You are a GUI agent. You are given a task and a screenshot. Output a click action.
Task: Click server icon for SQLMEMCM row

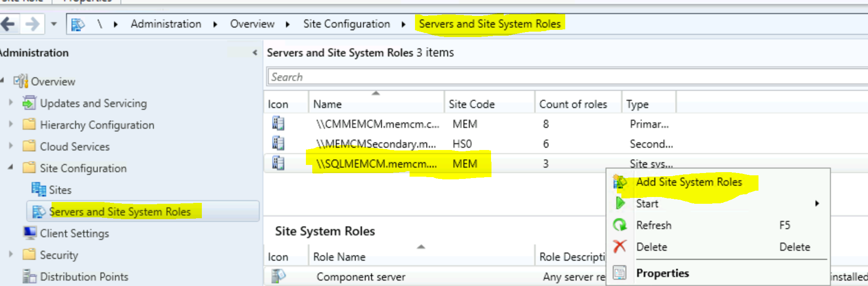point(278,163)
